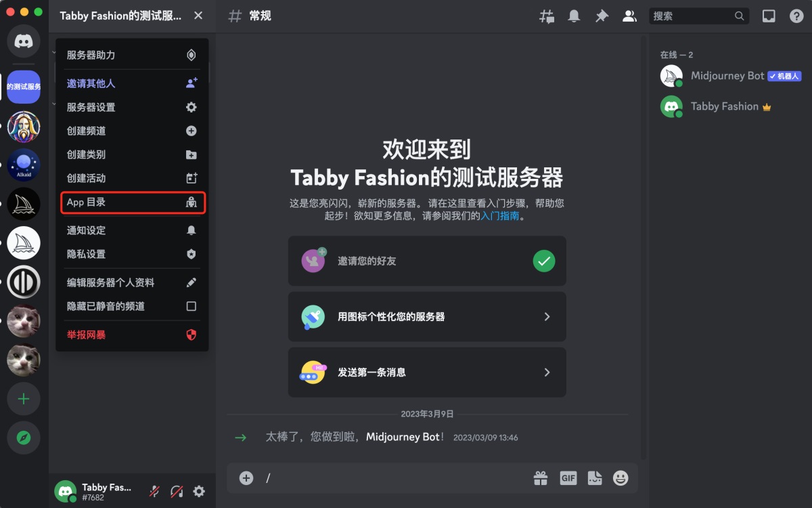Open the sticker picker

point(595,478)
